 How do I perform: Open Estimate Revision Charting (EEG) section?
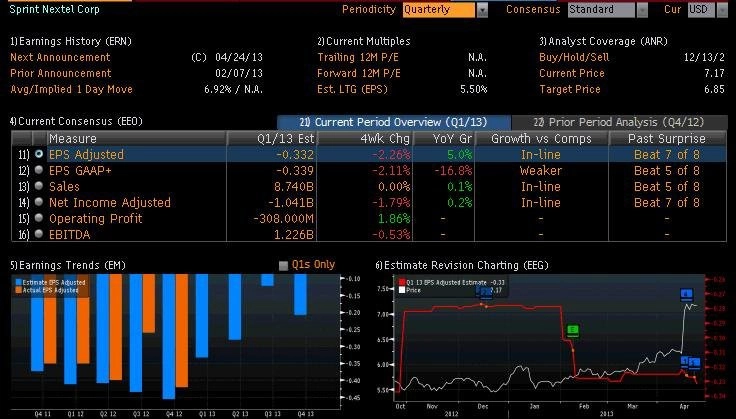pyautogui.click(x=462, y=265)
